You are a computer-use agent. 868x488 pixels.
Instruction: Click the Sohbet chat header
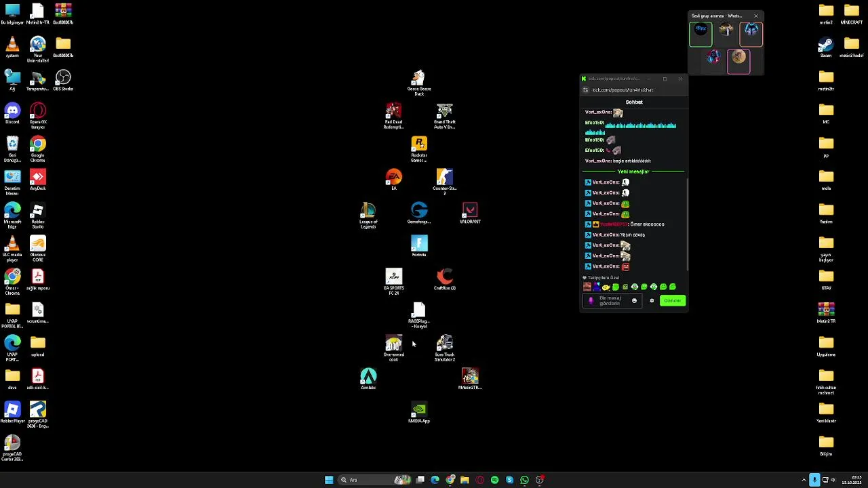[x=634, y=102]
